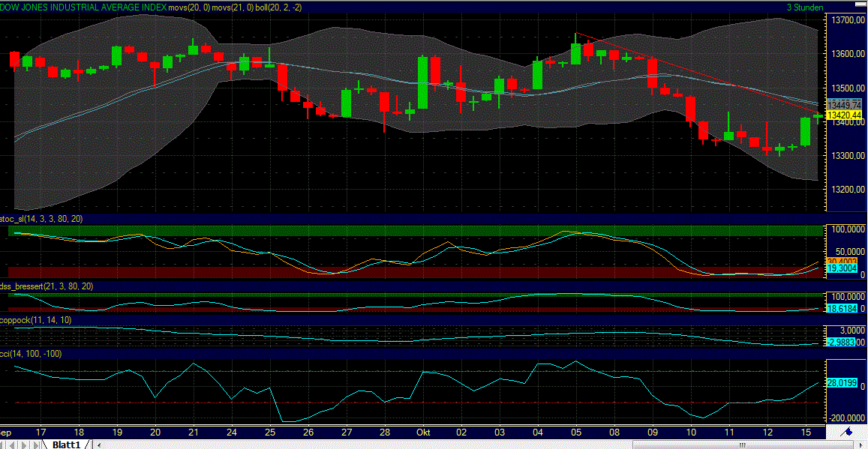The height and width of the screenshot is (449, 868).
Task: Select the yellow 13420,44 price label
Action: pyautogui.click(x=843, y=115)
